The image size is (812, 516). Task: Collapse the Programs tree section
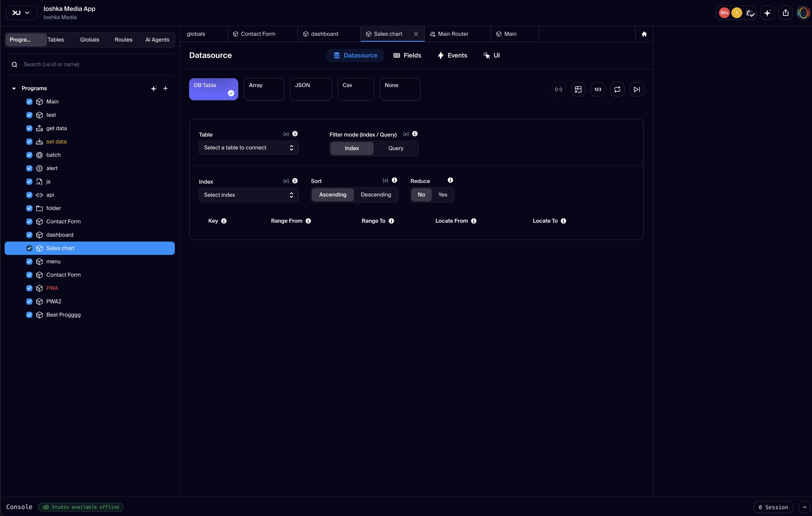(x=14, y=88)
